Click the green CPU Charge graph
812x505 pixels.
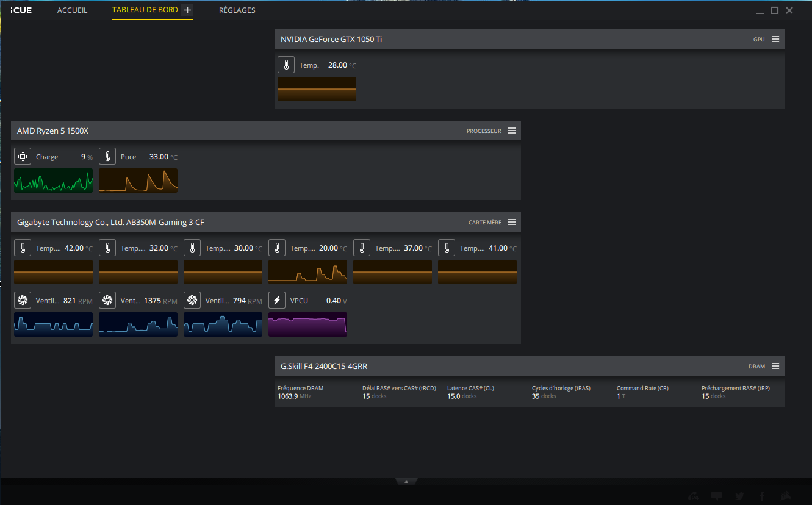tap(53, 181)
